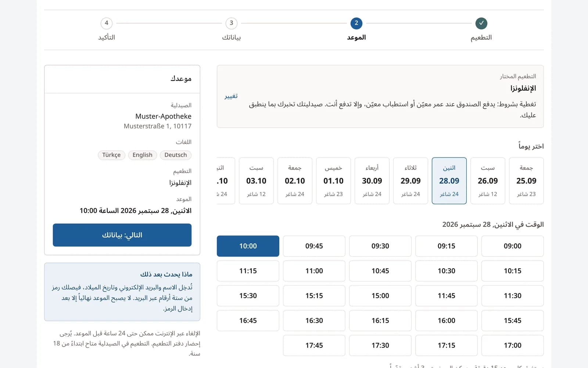Select the day Saturday 26.09
588x368 pixels.
(488, 181)
